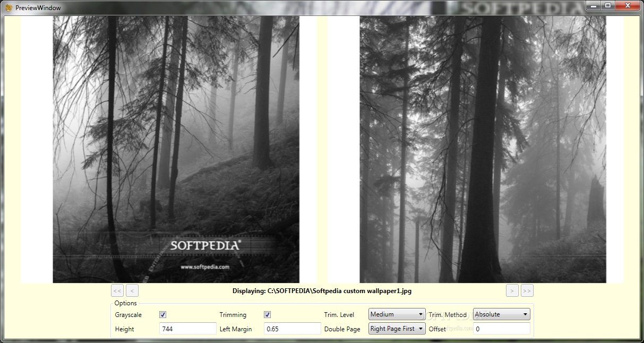Screen dimensions: 644x343
Task: Click the Options group header
Action: coord(126,303)
